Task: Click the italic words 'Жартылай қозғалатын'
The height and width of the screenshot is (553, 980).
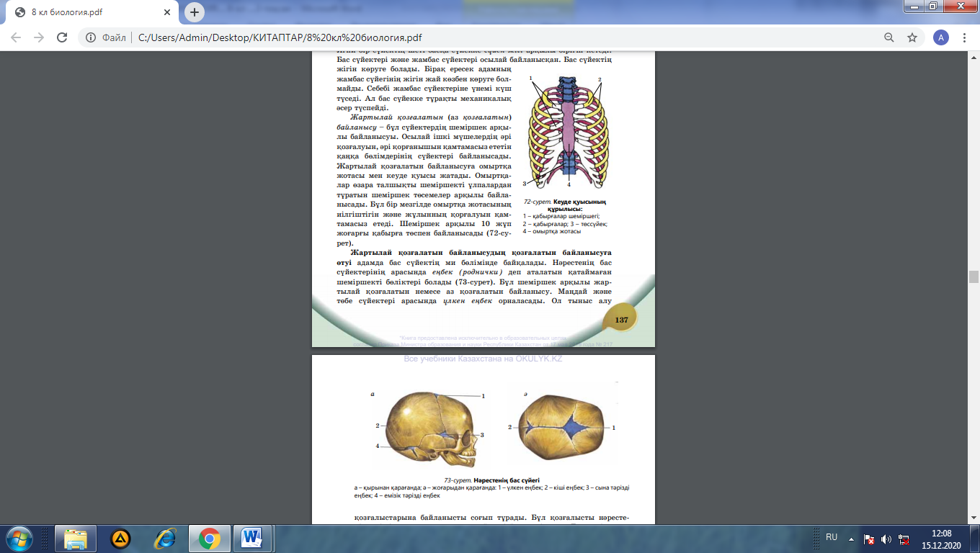Action: (x=396, y=117)
